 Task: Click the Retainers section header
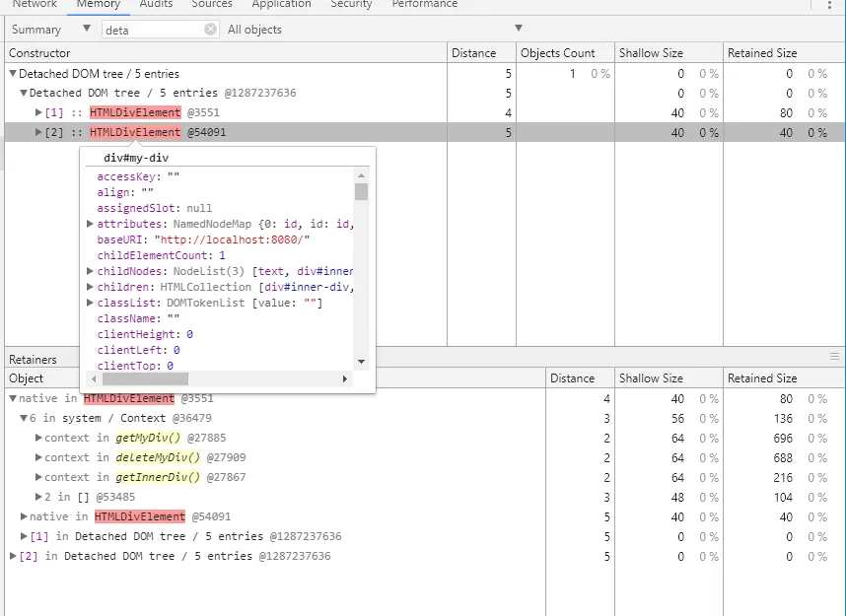[33, 359]
